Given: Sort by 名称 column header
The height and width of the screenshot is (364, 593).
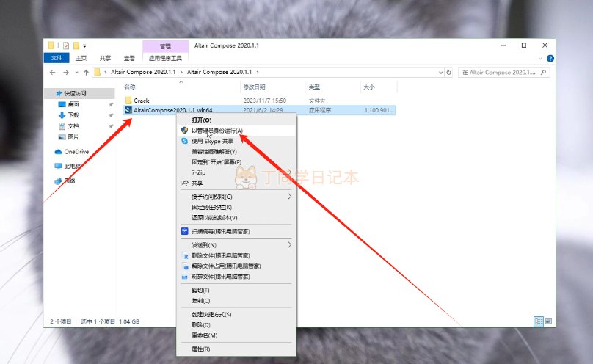Looking at the screenshot, I should point(130,87).
